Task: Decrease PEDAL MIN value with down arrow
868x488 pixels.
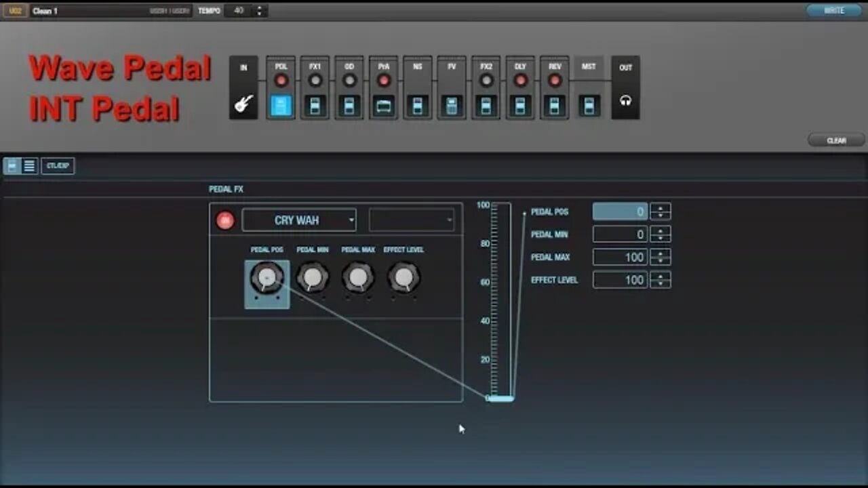Action: pos(660,238)
